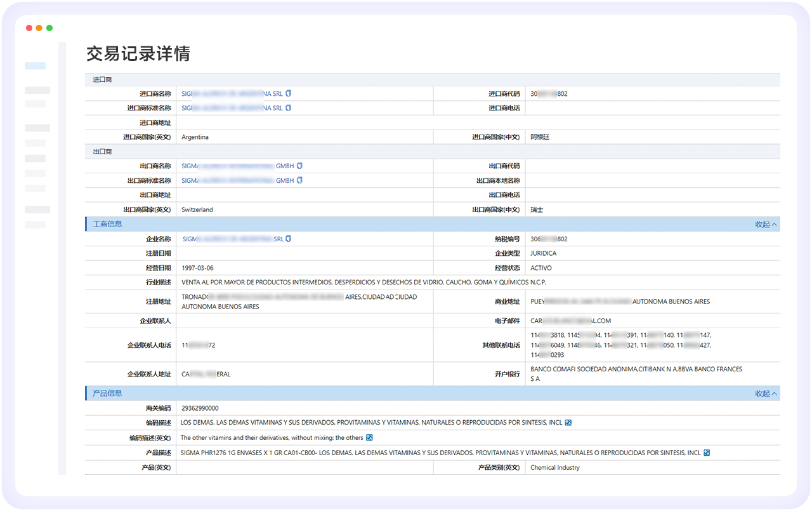Open the 企业名称 SRL company link
This screenshot has height=511, width=812.
(x=233, y=239)
